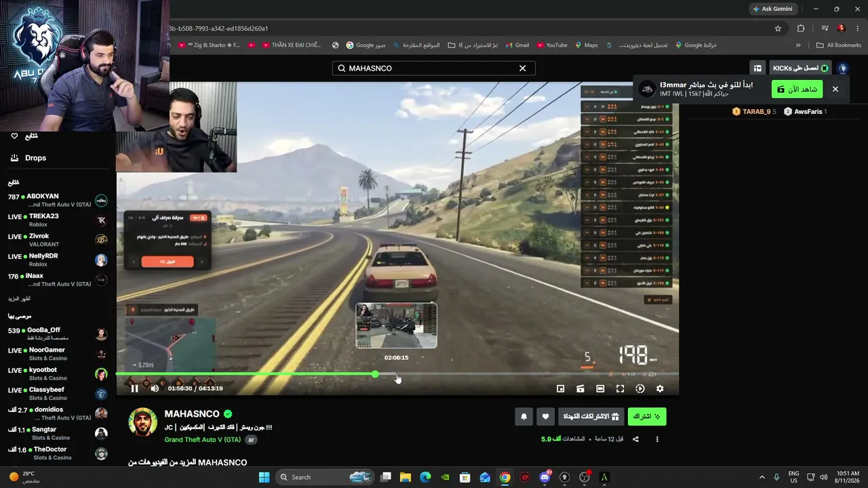Click the Windows taskbar search box
Screen dimensions: 868x488
click(324, 477)
